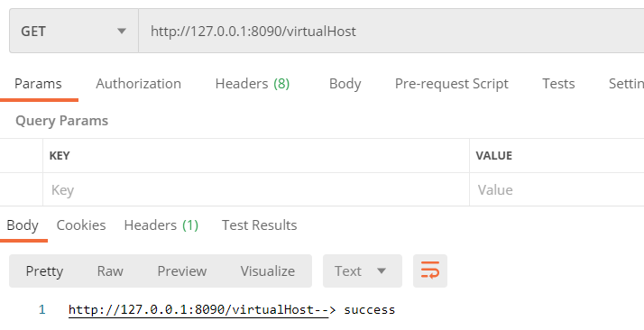
Task: Select the Preview view button
Action: 182,270
